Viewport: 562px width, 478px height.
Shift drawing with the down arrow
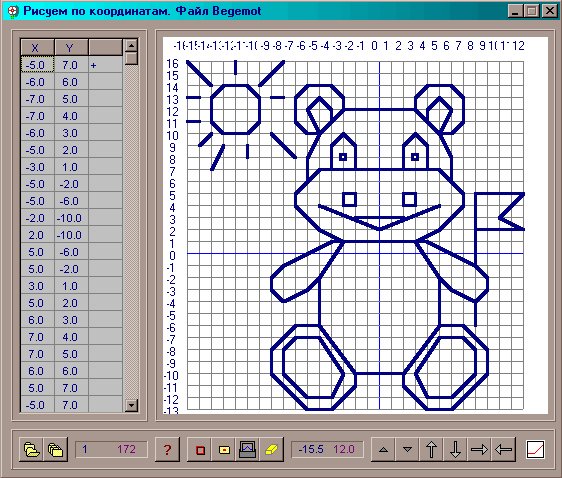[455, 449]
